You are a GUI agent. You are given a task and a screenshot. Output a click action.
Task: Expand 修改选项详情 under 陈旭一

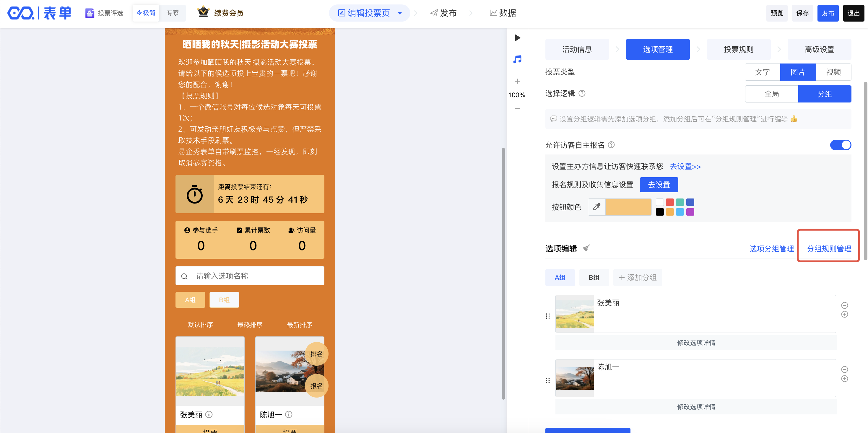(696, 406)
